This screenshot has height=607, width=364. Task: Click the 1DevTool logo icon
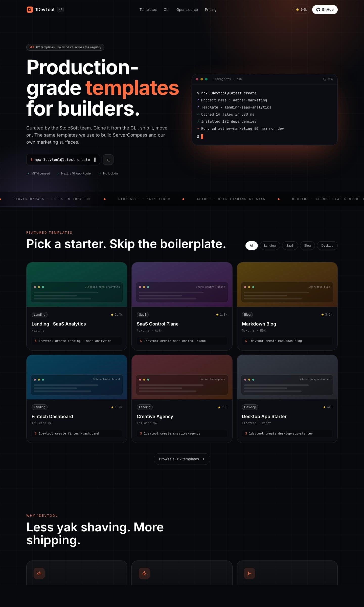pos(30,10)
